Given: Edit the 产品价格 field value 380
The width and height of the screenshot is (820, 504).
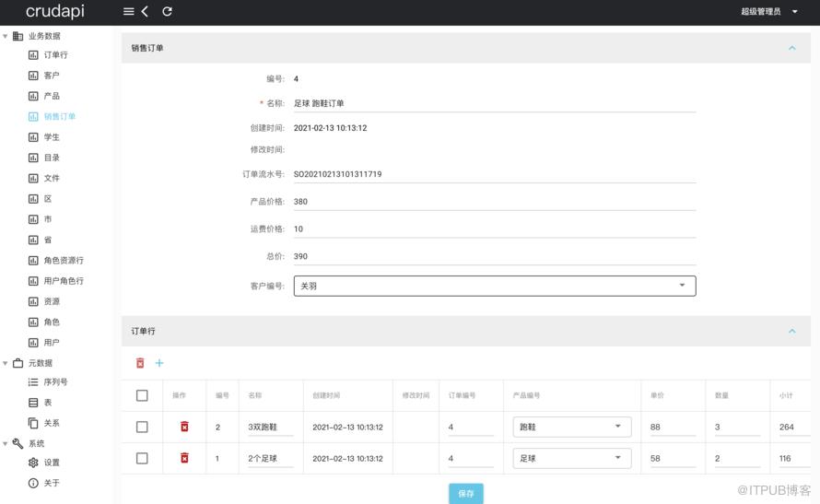Looking at the screenshot, I should pos(494,202).
